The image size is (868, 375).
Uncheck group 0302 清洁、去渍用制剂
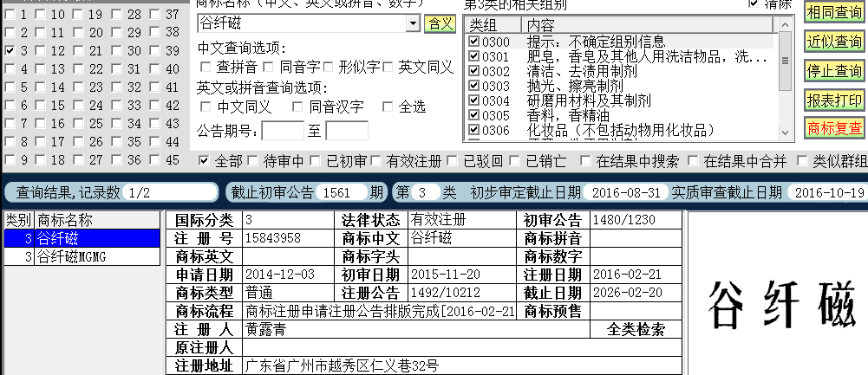[473, 71]
